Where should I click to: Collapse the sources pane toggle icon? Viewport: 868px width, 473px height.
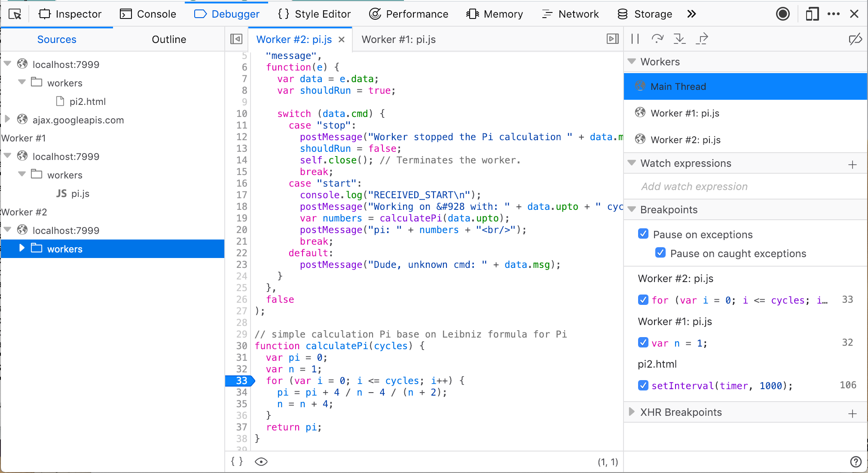236,39
